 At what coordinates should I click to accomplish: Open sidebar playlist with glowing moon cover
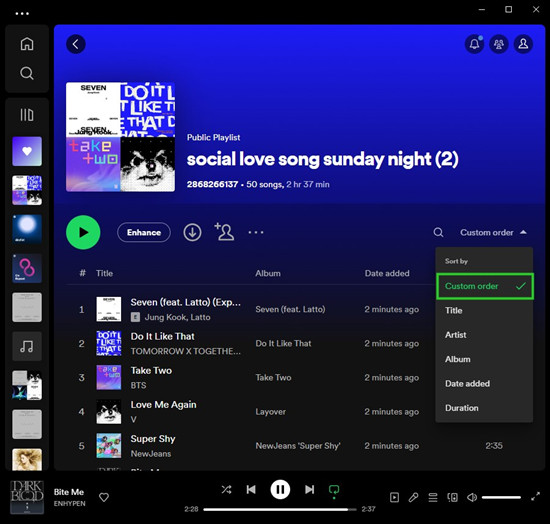[27, 229]
